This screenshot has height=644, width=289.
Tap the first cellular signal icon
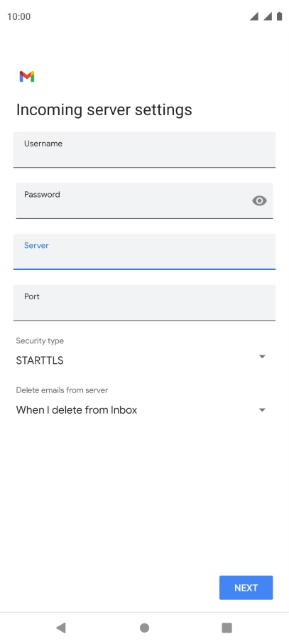254,16
